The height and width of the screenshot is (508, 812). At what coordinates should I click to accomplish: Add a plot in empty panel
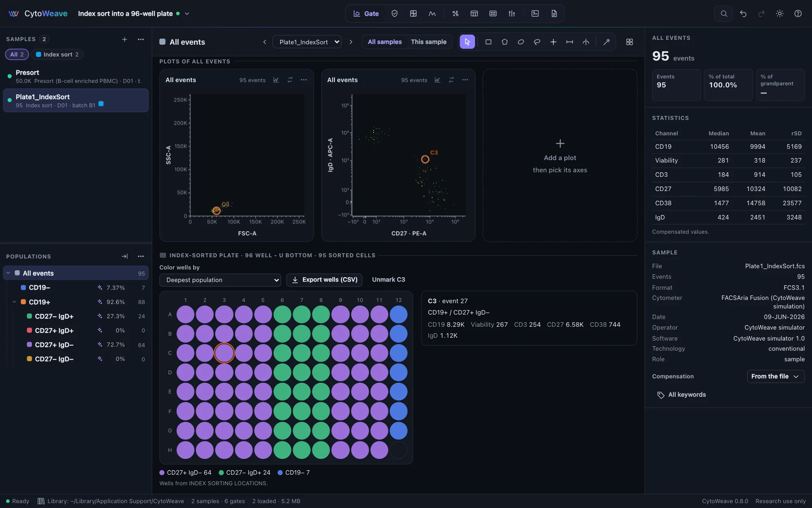[x=560, y=156]
